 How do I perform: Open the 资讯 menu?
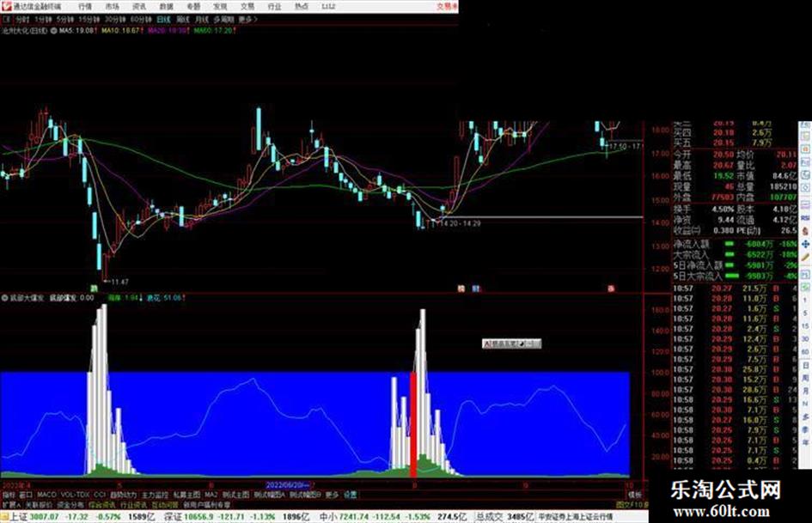pos(139,6)
